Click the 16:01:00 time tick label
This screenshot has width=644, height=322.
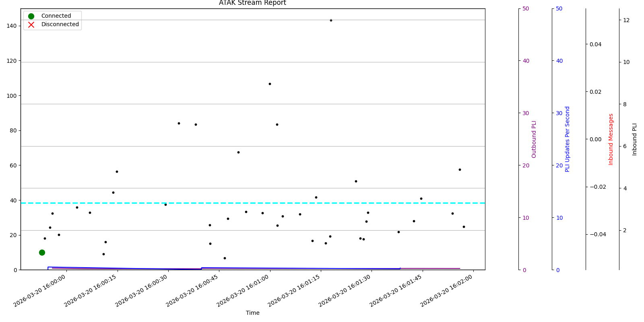244,291
